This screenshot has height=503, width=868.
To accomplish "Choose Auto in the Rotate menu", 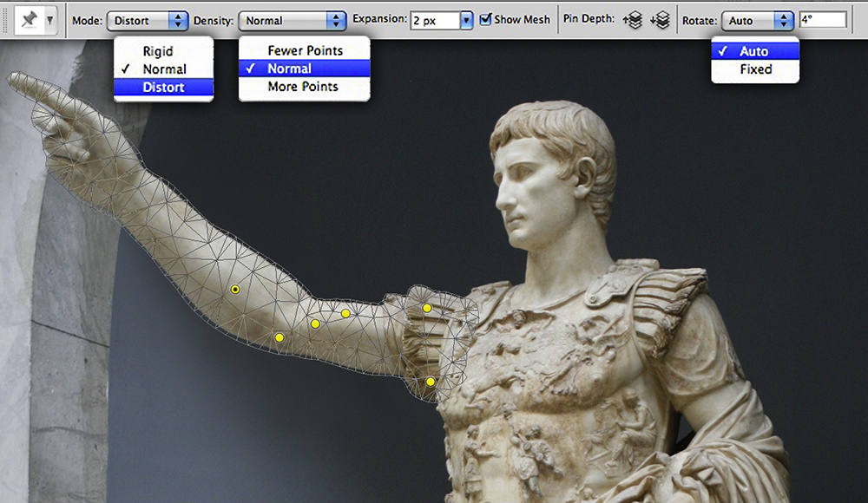I will (x=755, y=51).
